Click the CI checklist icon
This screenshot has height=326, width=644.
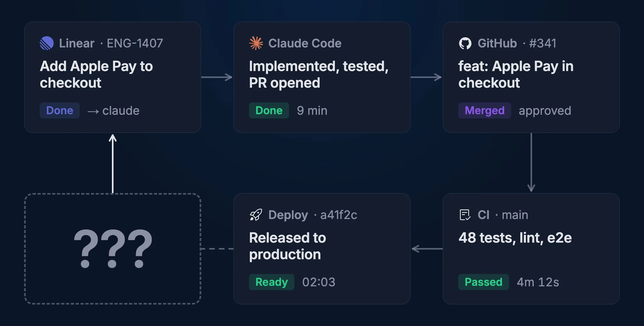pyautogui.click(x=465, y=215)
